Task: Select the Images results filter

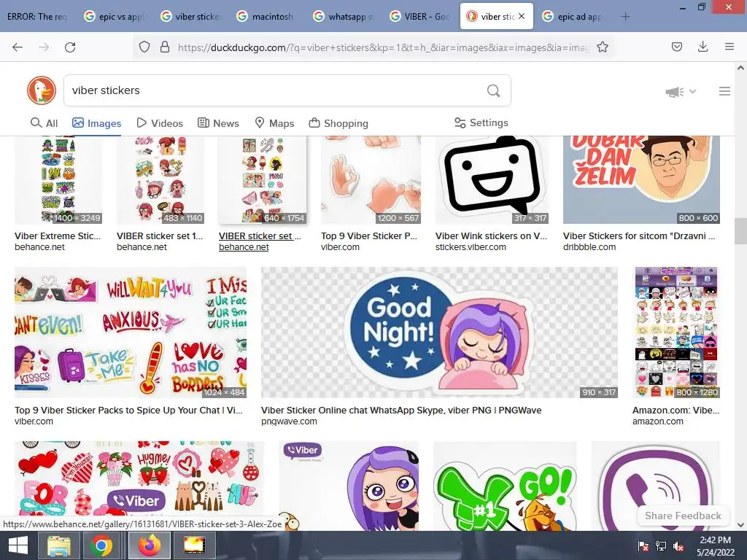Action: click(97, 123)
